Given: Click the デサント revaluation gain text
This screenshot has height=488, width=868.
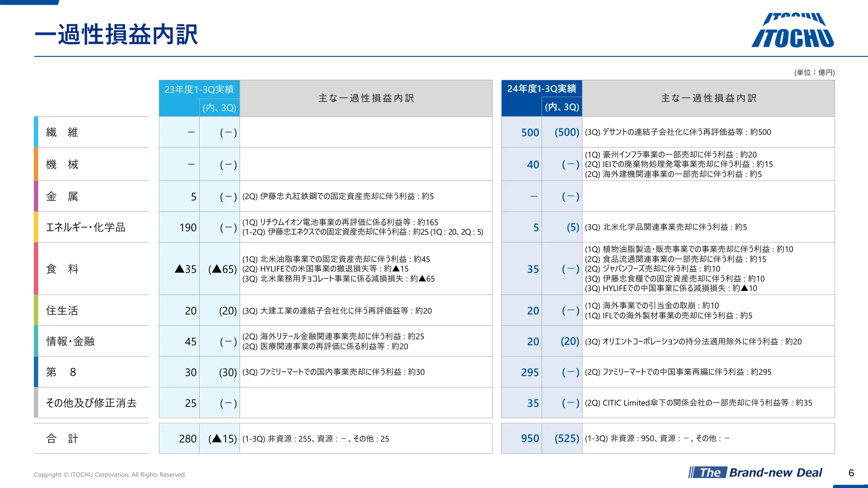Looking at the screenshot, I should [x=677, y=132].
